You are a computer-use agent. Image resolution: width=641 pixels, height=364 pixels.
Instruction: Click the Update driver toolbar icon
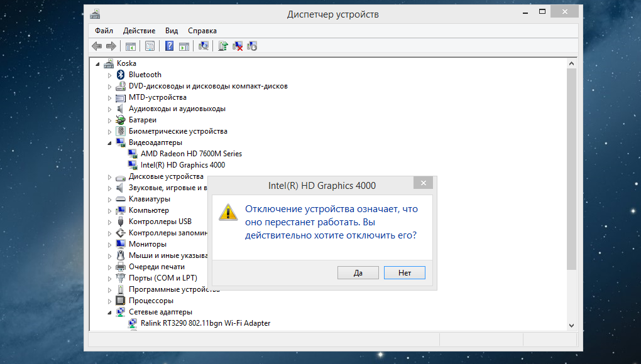[223, 46]
